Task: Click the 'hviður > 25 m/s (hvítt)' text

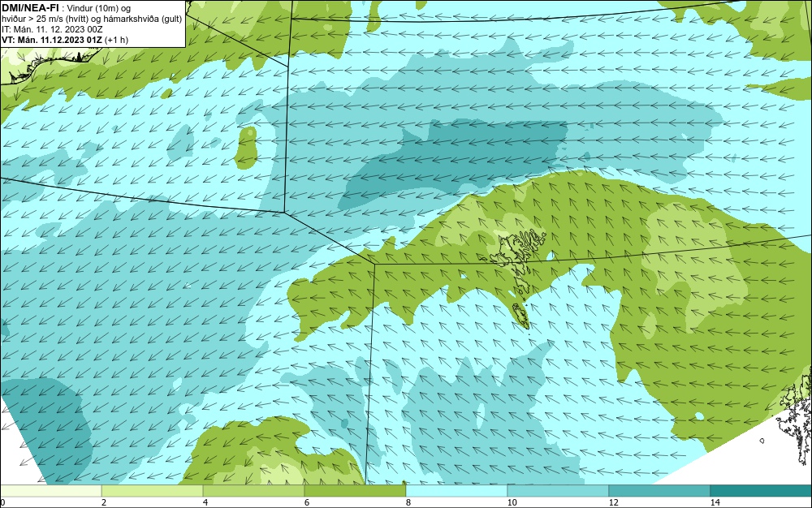Action: [44, 19]
